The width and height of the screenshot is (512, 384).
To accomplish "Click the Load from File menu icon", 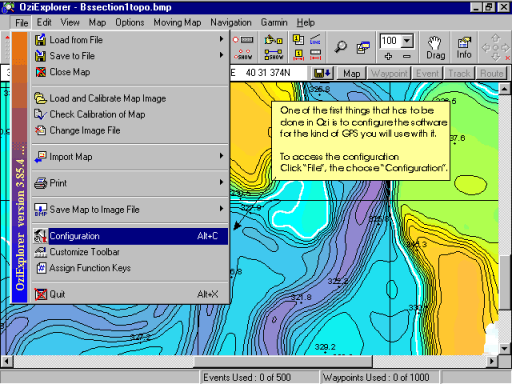I will [40, 40].
